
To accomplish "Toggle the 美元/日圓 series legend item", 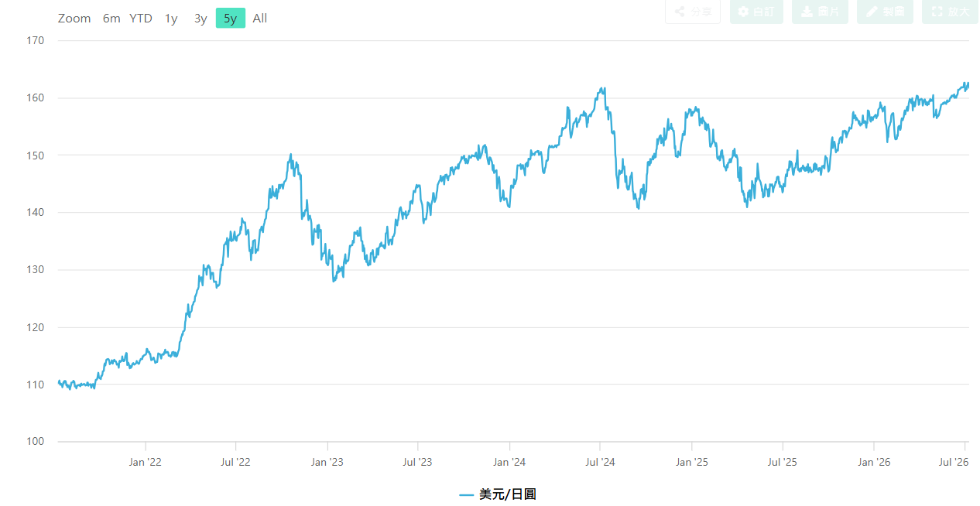I will (498, 494).
